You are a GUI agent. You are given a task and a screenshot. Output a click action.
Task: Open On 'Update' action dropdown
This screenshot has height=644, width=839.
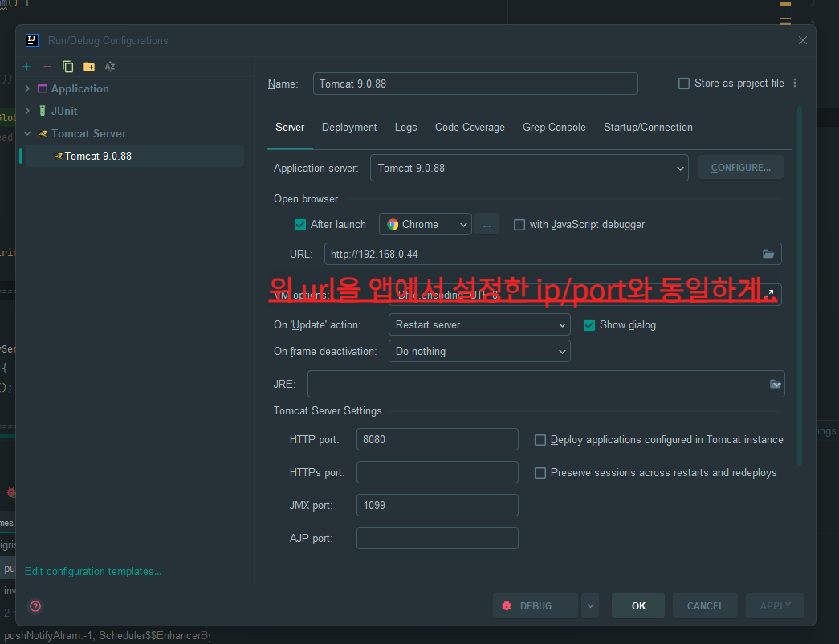point(479,325)
